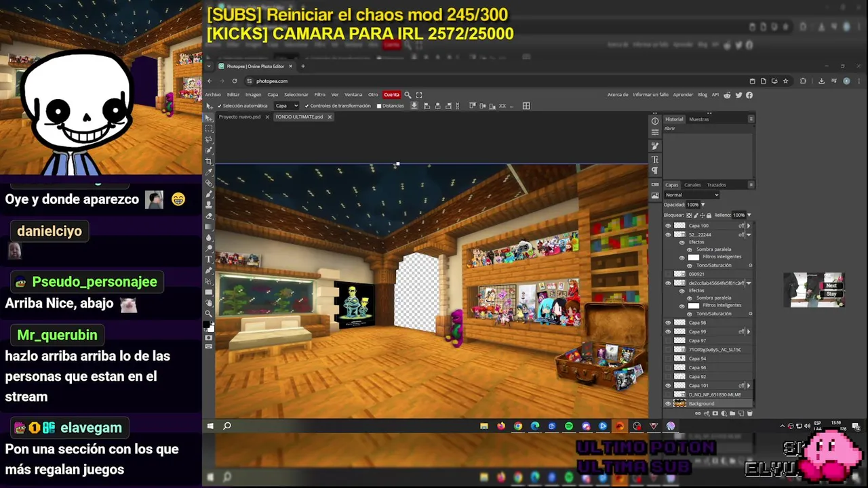Switch to Proyecto nuevo.psd document tab
This screenshot has height=488, width=868.
click(x=239, y=117)
